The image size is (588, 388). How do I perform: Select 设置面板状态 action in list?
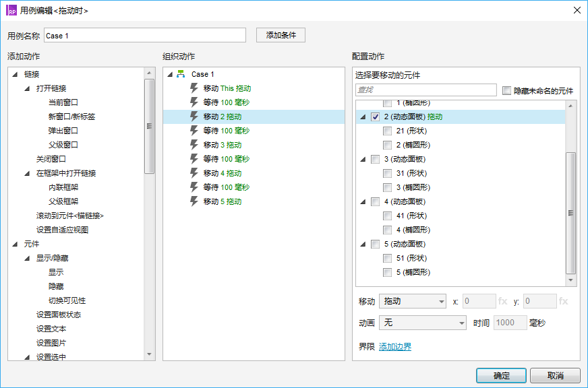click(59, 315)
